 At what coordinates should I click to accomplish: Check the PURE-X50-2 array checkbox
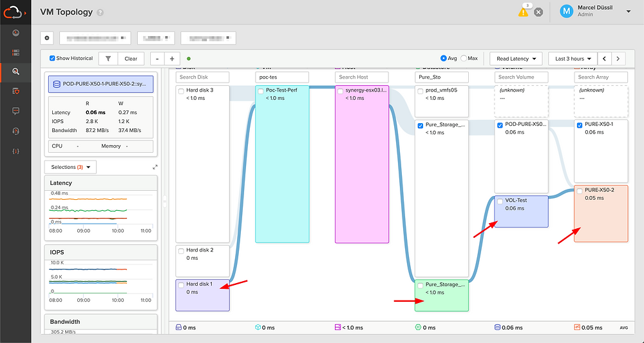(580, 191)
